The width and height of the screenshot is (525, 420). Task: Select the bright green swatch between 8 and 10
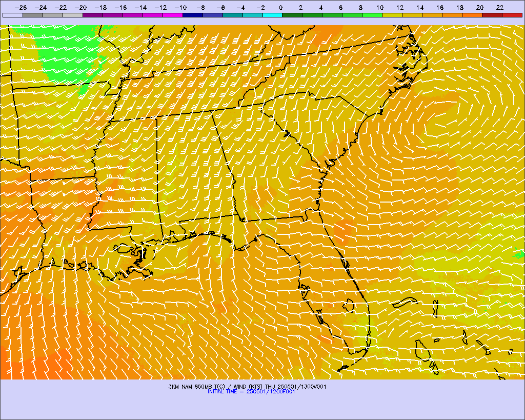pos(372,15)
